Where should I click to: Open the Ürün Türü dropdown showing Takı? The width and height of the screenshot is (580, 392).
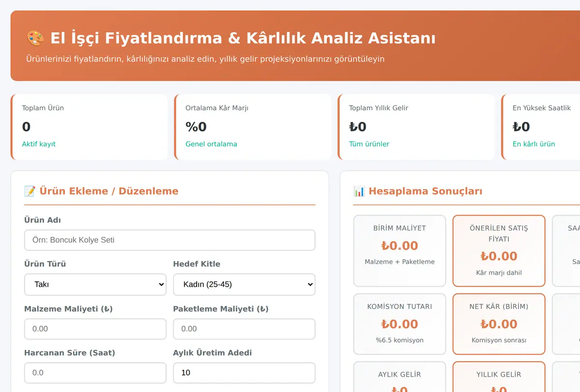pos(95,284)
